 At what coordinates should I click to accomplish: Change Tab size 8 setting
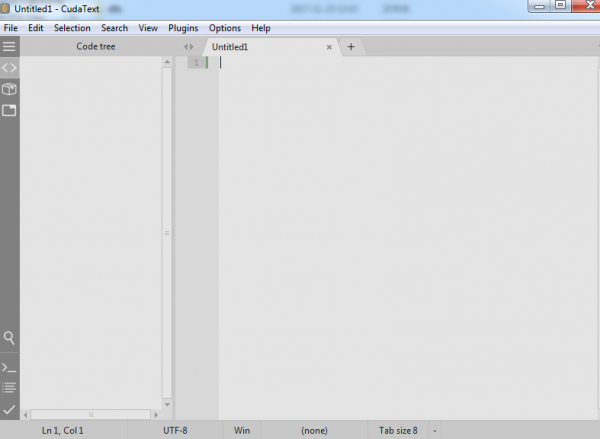(x=398, y=431)
